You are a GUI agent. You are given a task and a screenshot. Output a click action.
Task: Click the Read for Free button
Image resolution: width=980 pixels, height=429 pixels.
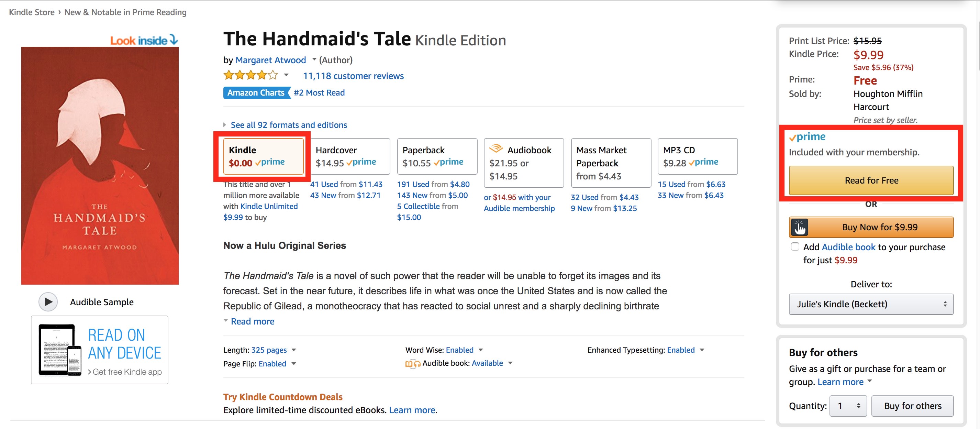click(x=871, y=180)
